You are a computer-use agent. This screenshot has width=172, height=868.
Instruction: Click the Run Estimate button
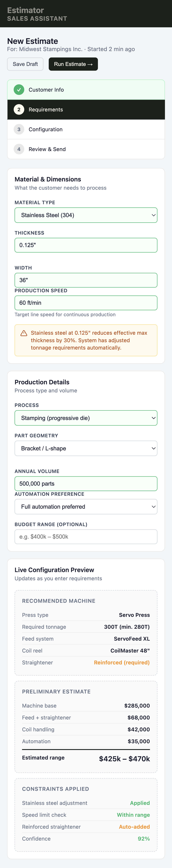click(x=73, y=64)
